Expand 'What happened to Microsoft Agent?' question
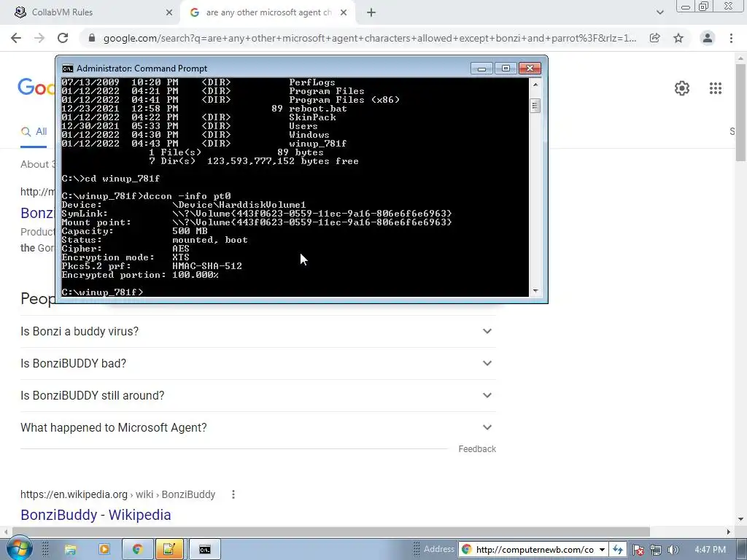 tap(258, 427)
